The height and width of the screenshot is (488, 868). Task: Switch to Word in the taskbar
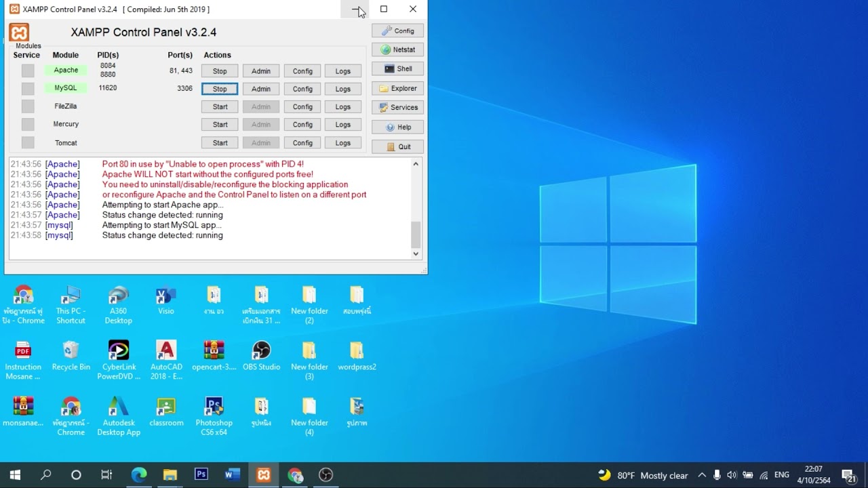[233, 475]
